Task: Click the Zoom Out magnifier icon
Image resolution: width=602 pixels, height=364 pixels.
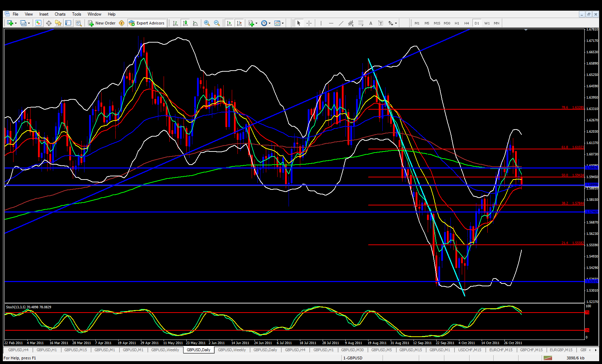Action: click(217, 23)
